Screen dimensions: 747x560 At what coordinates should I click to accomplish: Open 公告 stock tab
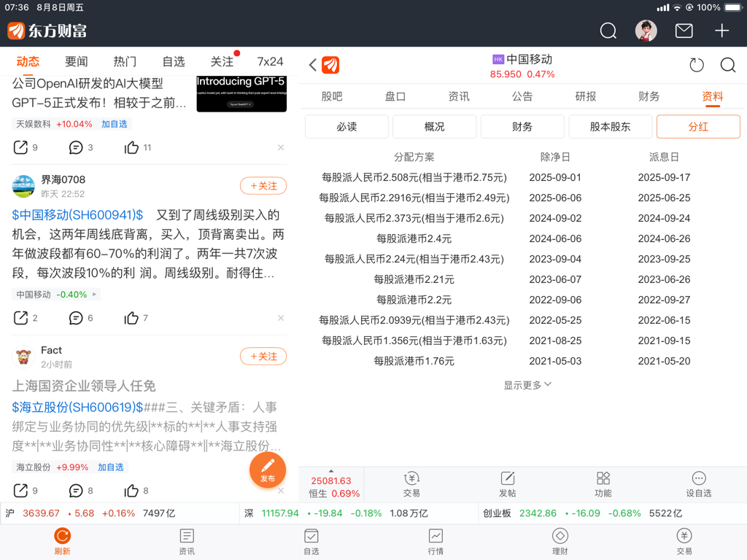(522, 97)
